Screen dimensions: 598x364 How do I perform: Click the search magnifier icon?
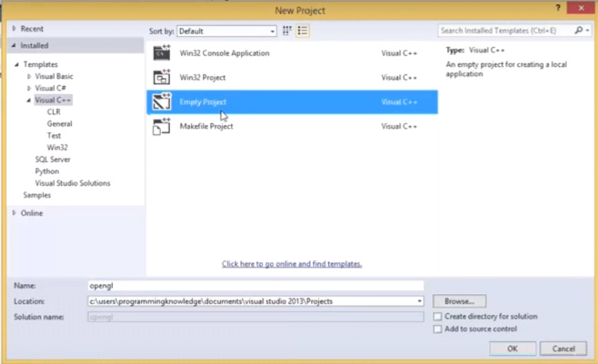tap(579, 30)
